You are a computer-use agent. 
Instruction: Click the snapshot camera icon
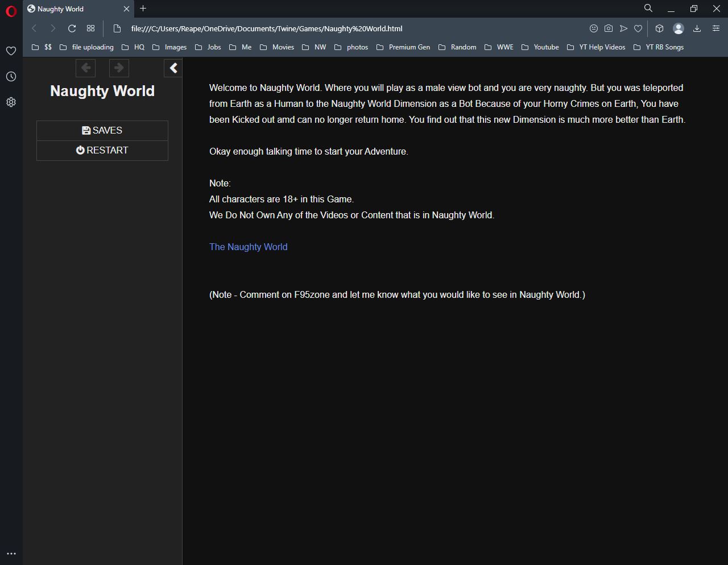pos(609,28)
